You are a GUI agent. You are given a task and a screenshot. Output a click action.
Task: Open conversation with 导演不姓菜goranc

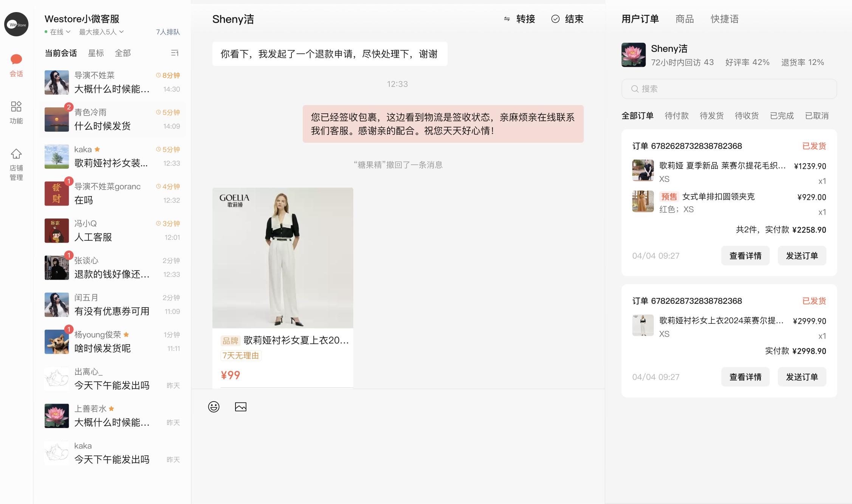[112, 193]
